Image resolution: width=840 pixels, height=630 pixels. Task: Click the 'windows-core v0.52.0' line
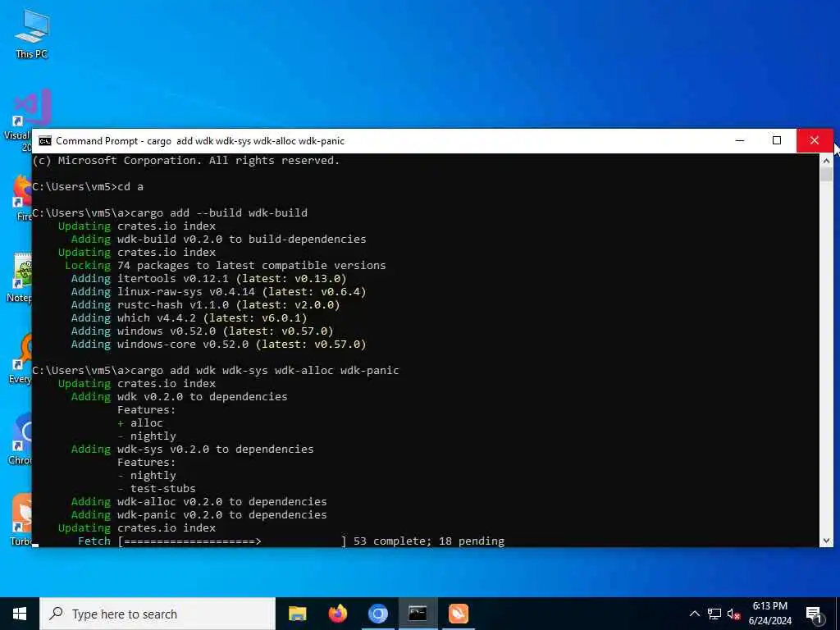[218, 344]
